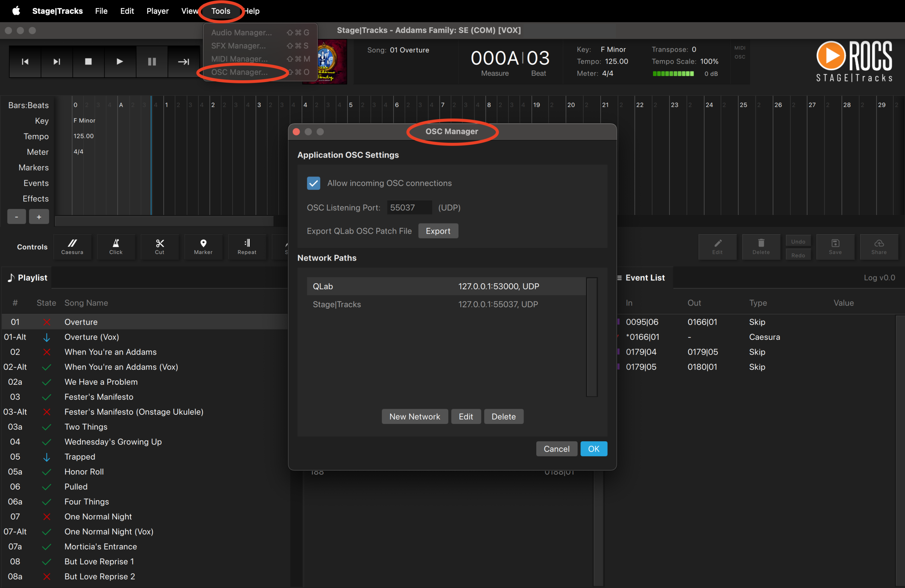Click the MIDI indicator label
Image resolution: width=905 pixels, height=588 pixels.
coord(740,48)
